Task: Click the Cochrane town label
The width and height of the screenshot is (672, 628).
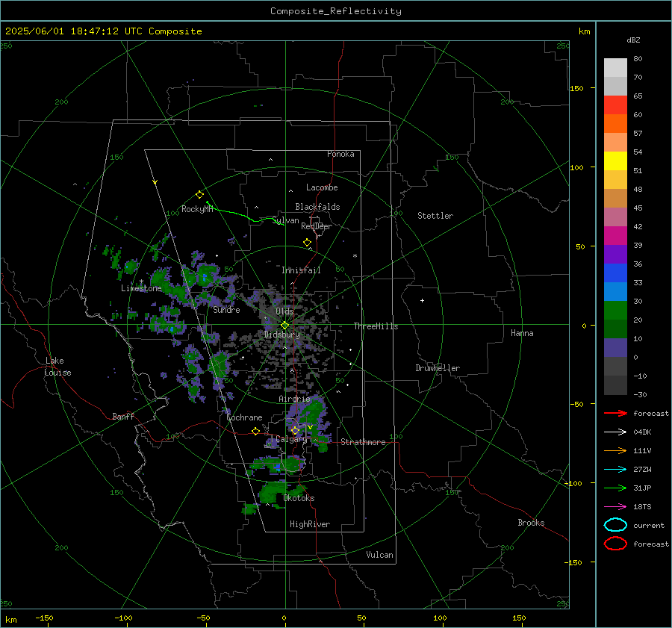Action: click(x=244, y=417)
